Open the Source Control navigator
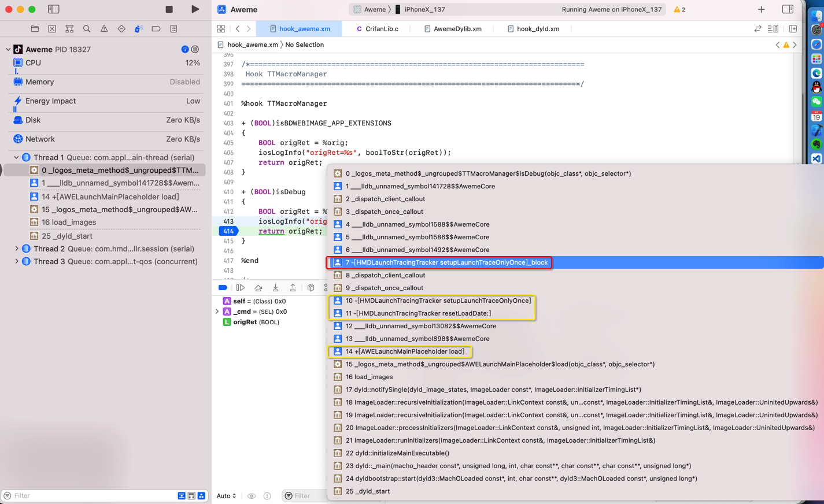824x504 pixels. click(x=52, y=29)
